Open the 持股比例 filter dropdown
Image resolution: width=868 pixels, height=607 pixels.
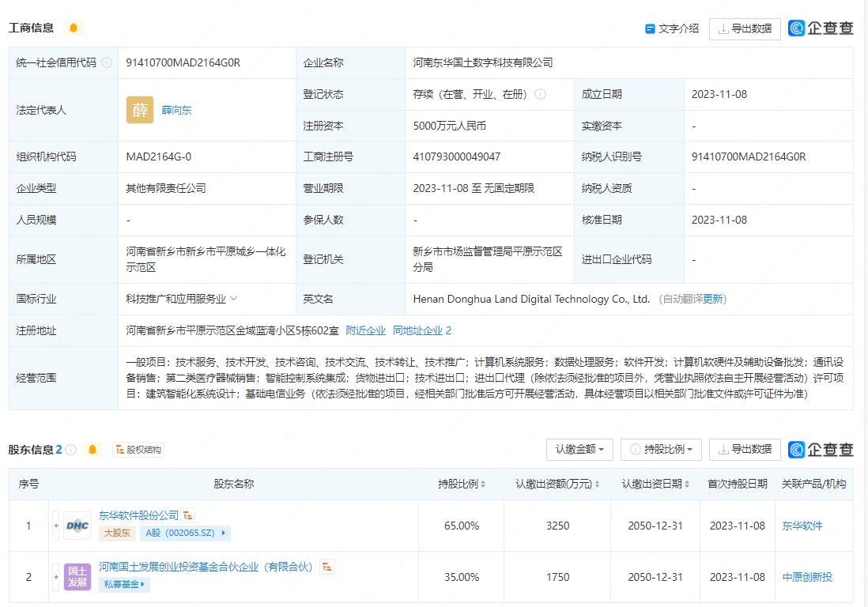point(661,449)
